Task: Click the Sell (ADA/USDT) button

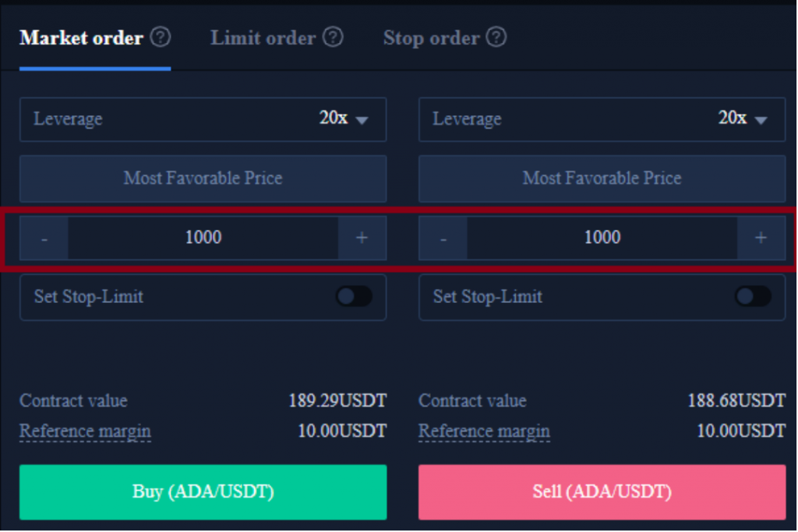Action: (602, 491)
